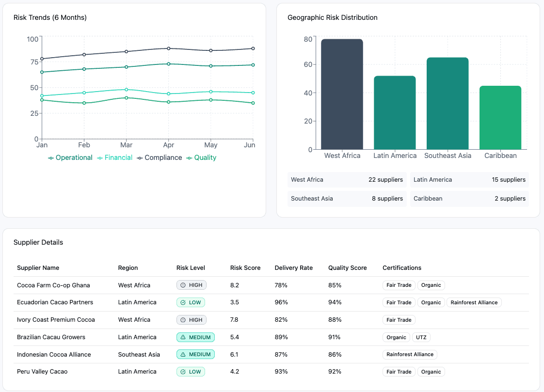Click the warning triangle in Brazilian Cacau Growers MEDIUM badge
This screenshot has width=544, height=392.
tap(183, 337)
